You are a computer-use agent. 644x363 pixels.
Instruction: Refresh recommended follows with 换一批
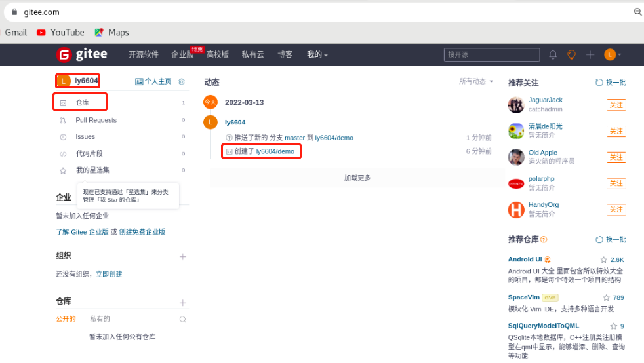(x=611, y=83)
